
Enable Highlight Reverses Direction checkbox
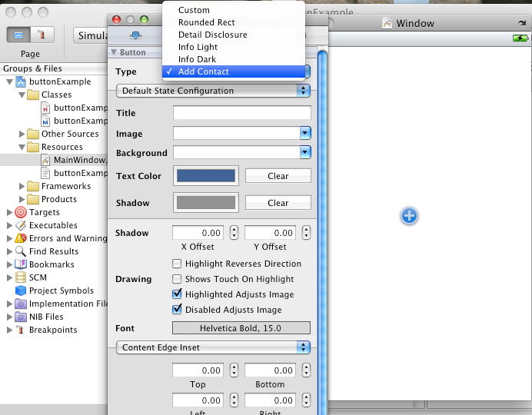click(x=178, y=264)
